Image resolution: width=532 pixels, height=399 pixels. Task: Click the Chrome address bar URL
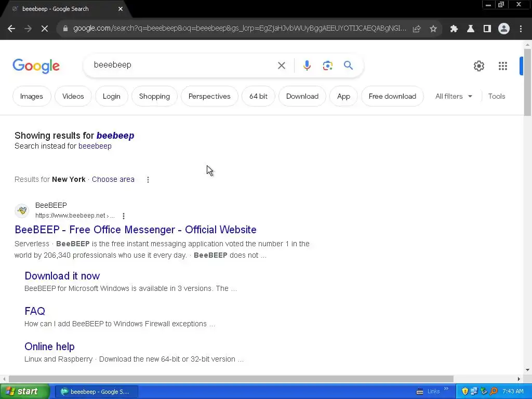pos(240,29)
